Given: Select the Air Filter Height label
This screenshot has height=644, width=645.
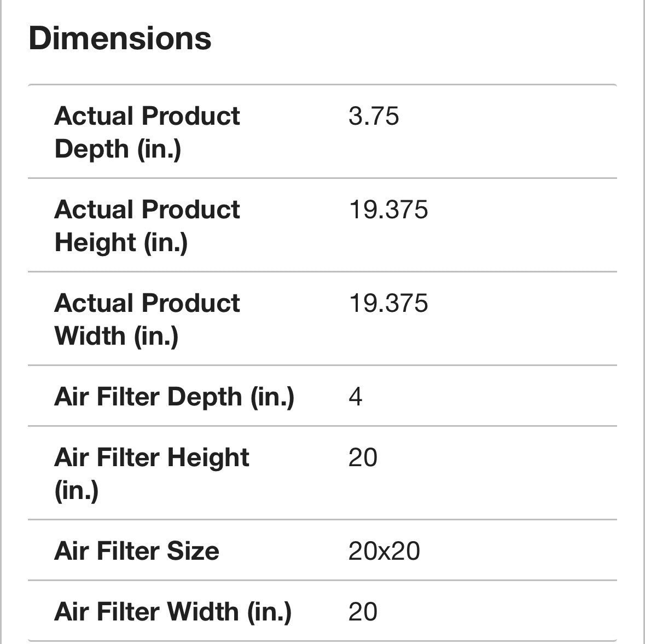Looking at the screenshot, I should point(152,473).
